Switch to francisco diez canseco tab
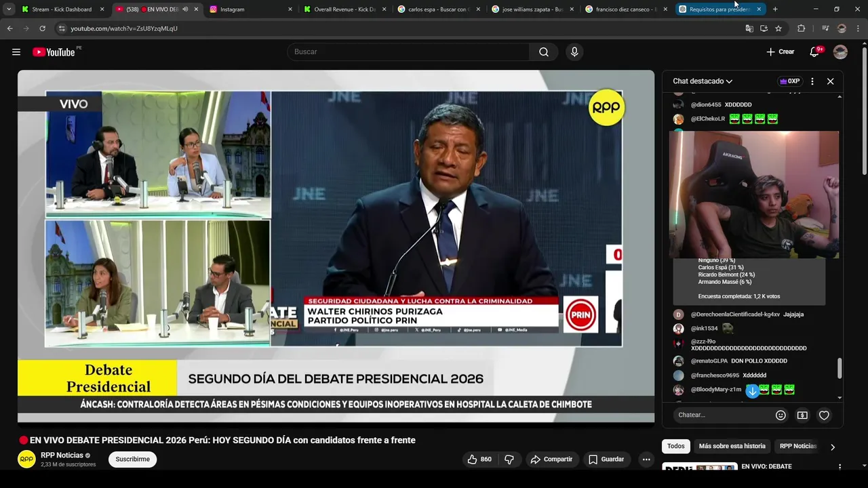The height and width of the screenshot is (488, 868). (626, 9)
